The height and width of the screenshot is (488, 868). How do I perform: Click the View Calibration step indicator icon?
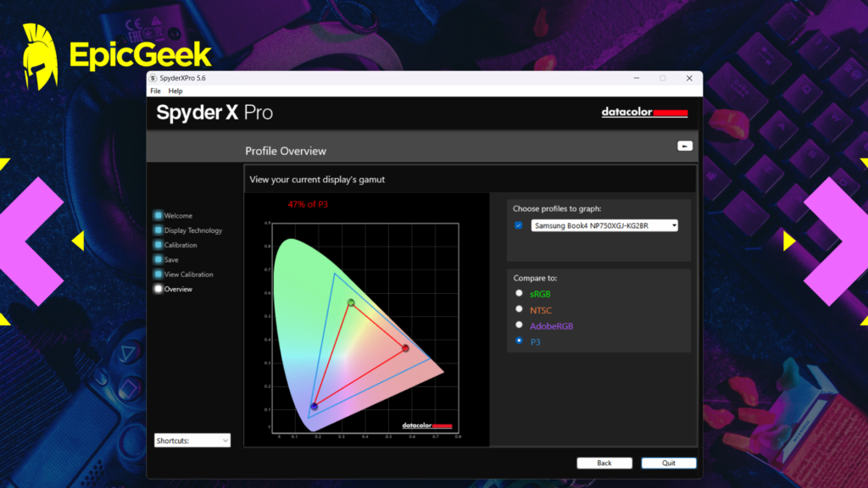(158, 274)
